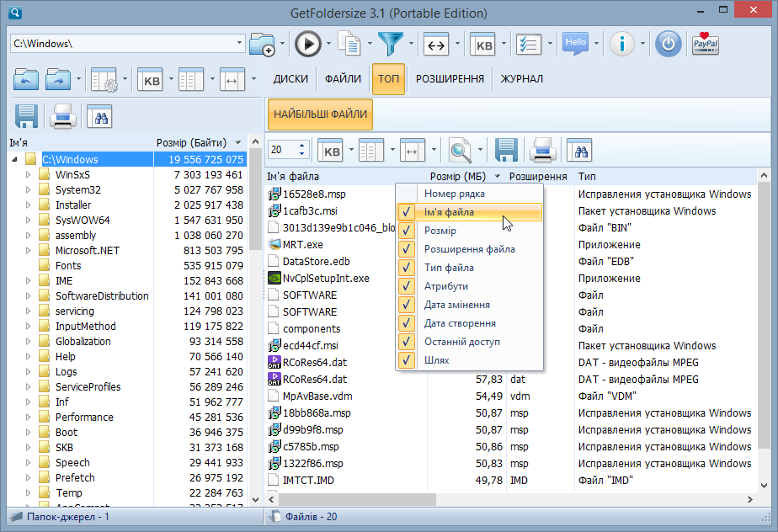
Task: Uncheck 'Шлях' column option
Action: tap(469, 360)
